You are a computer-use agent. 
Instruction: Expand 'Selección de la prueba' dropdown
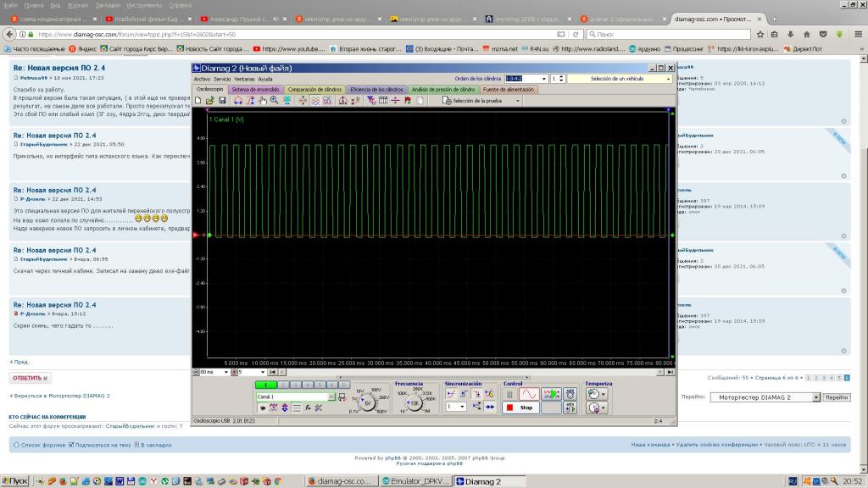coord(518,101)
